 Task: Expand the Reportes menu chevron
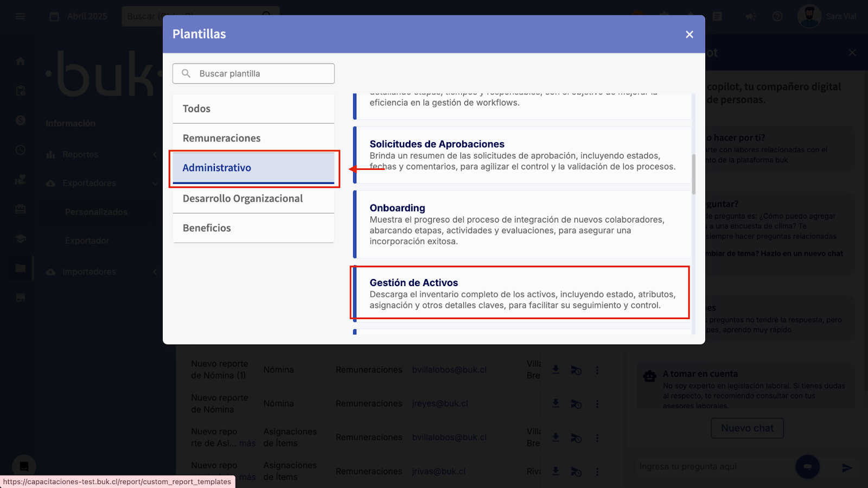(x=155, y=155)
